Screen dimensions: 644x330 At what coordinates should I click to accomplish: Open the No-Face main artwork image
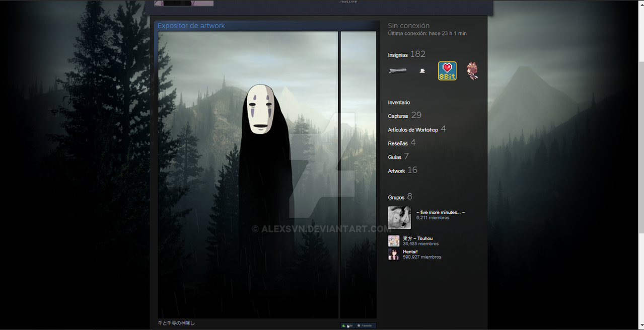pos(248,175)
